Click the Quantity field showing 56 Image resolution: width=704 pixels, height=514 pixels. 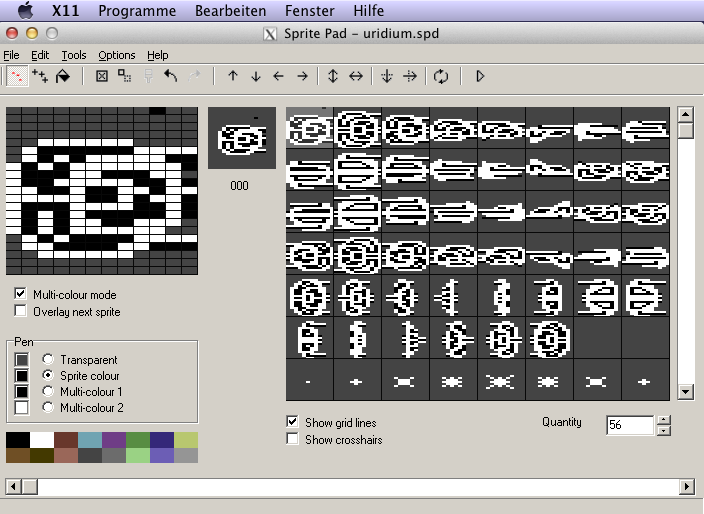point(630,425)
